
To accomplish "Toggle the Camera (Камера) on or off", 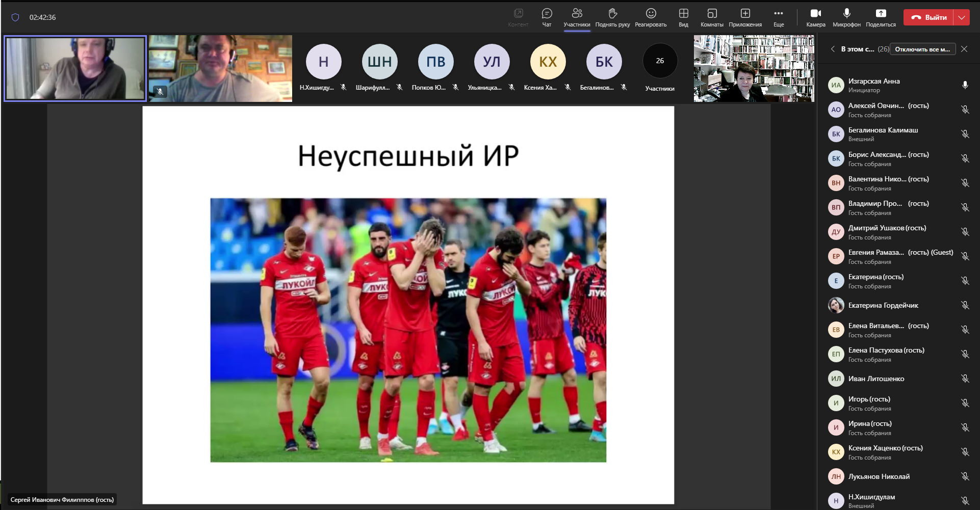I will point(815,17).
